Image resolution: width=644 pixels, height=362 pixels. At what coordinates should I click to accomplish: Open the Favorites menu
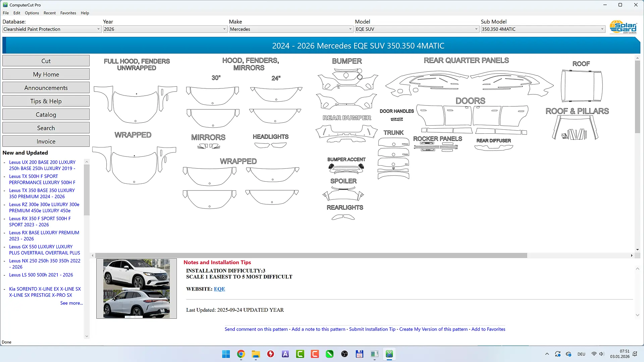click(68, 13)
